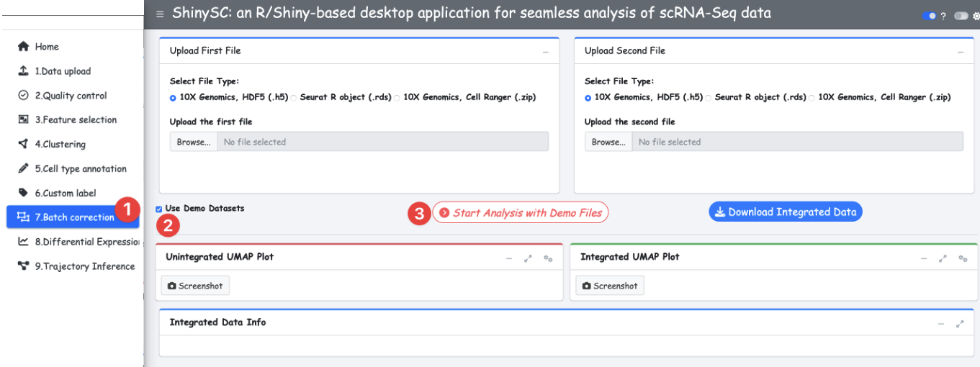Collapse the Upload Second File panel
The width and height of the screenshot is (980, 367).
(960, 53)
